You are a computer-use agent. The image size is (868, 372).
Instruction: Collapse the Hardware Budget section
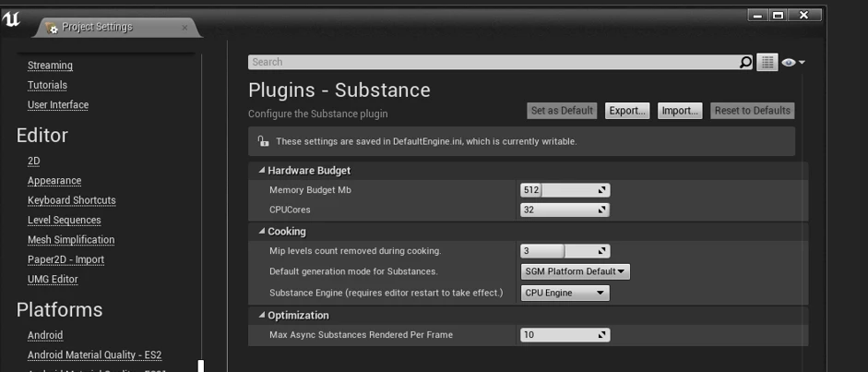point(262,171)
